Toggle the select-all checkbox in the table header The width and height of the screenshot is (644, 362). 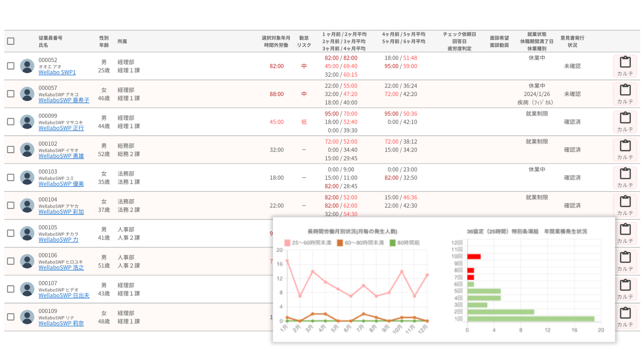(11, 41)
